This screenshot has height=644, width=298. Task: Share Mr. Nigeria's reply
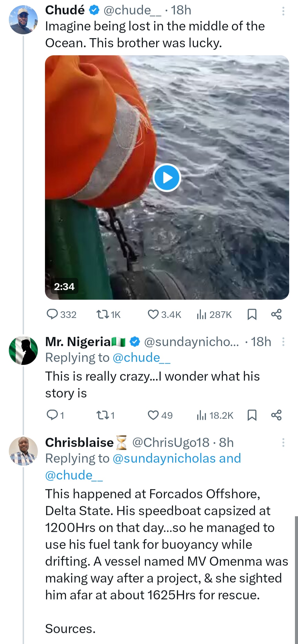[276, 415]
